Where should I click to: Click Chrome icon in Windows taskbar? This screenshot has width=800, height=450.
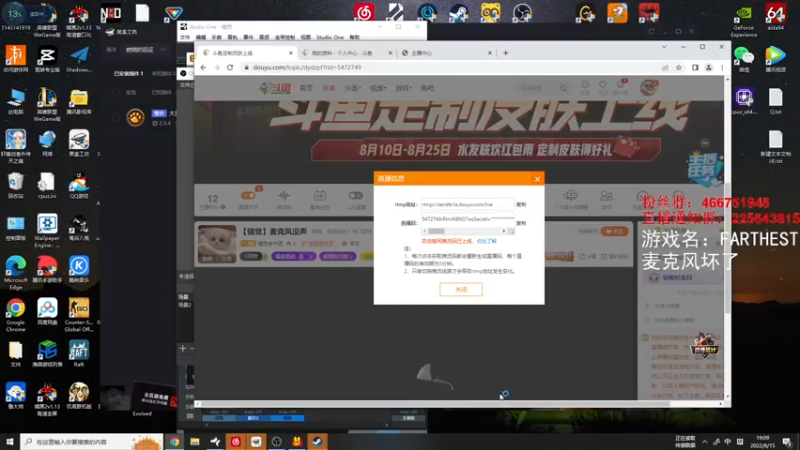click(174, 441)
